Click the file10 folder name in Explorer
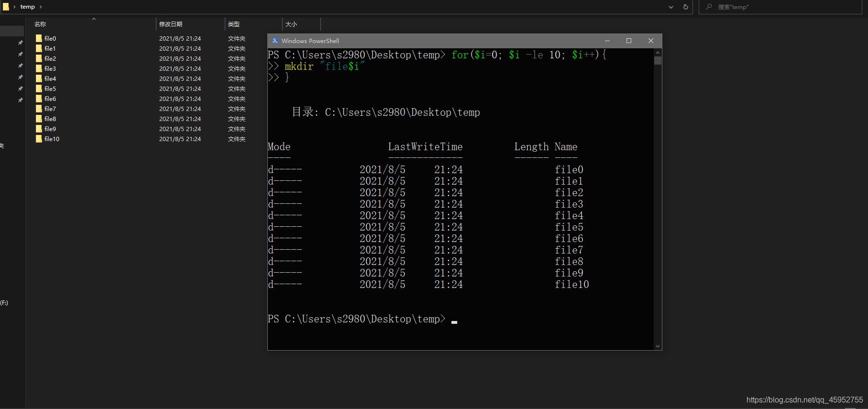 coord(52,139)
